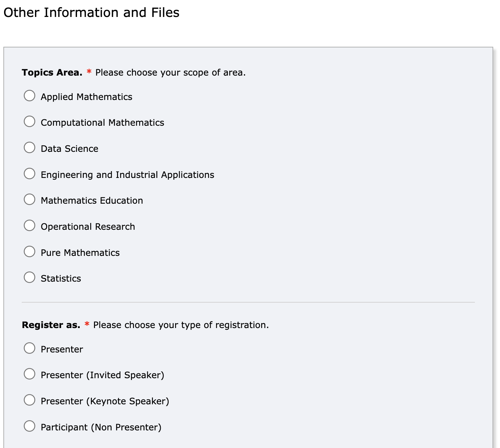
Task: Click the Statistics label text
Action: (61, 279)
